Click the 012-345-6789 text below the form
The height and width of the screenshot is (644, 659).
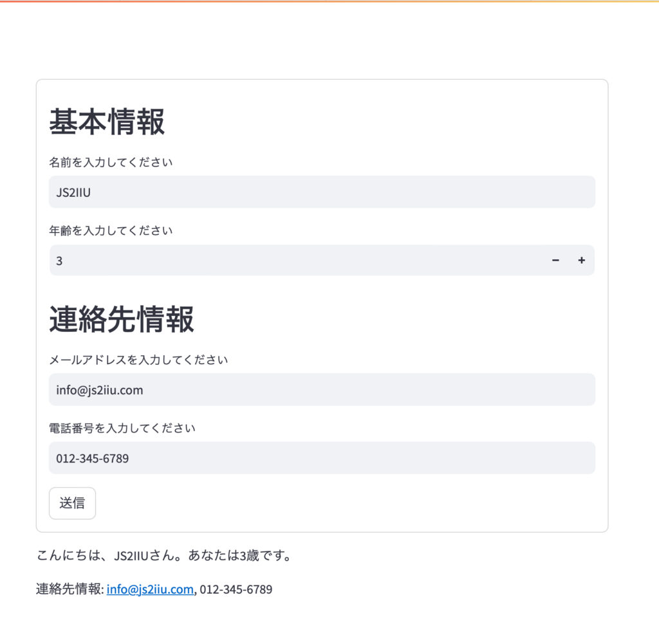point(236,589)
